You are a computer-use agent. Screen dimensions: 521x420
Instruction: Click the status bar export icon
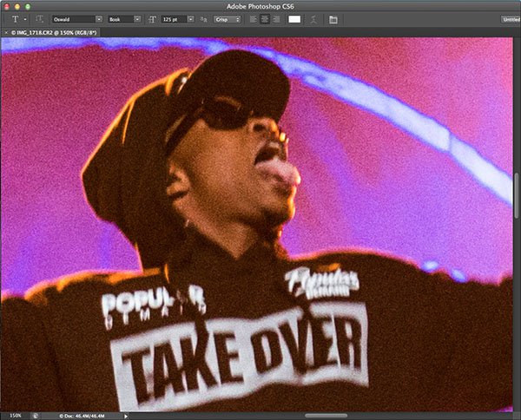pyautogui.click(x=35, y=415)
